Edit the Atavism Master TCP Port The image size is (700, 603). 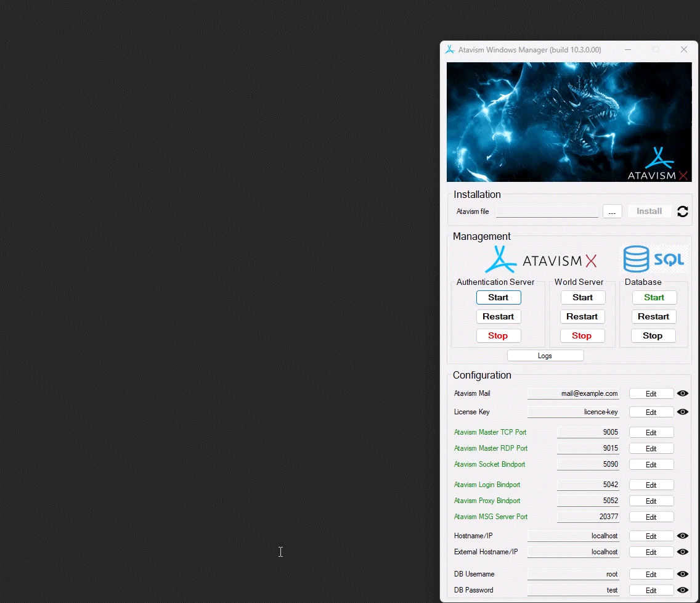point(651,433)
